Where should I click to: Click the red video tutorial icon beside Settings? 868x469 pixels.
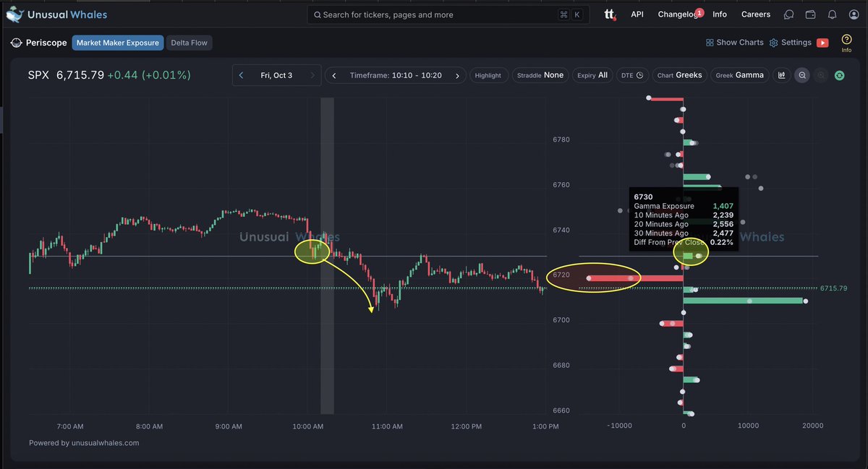(824, 42)
